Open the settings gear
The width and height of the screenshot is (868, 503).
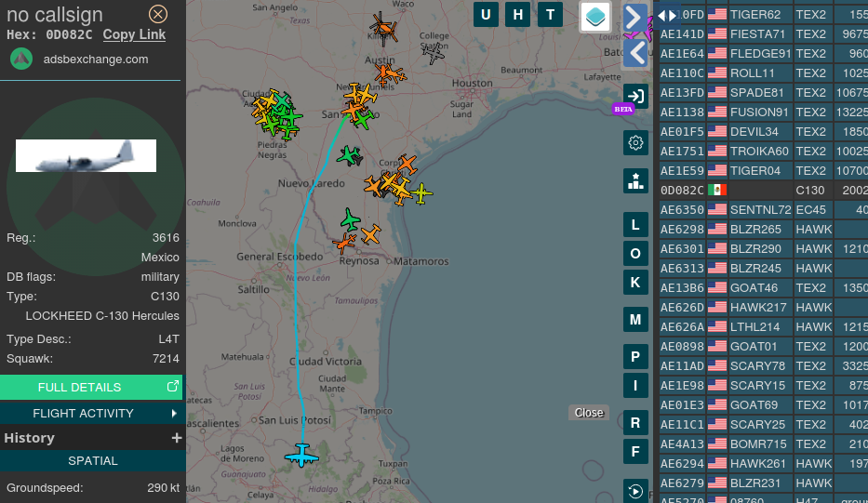[635, 143]
